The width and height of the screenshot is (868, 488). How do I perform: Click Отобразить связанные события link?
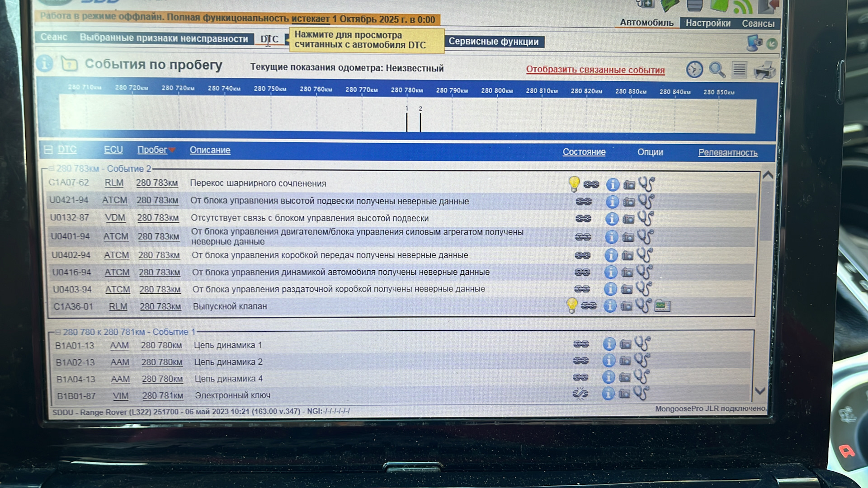(595, 70)
